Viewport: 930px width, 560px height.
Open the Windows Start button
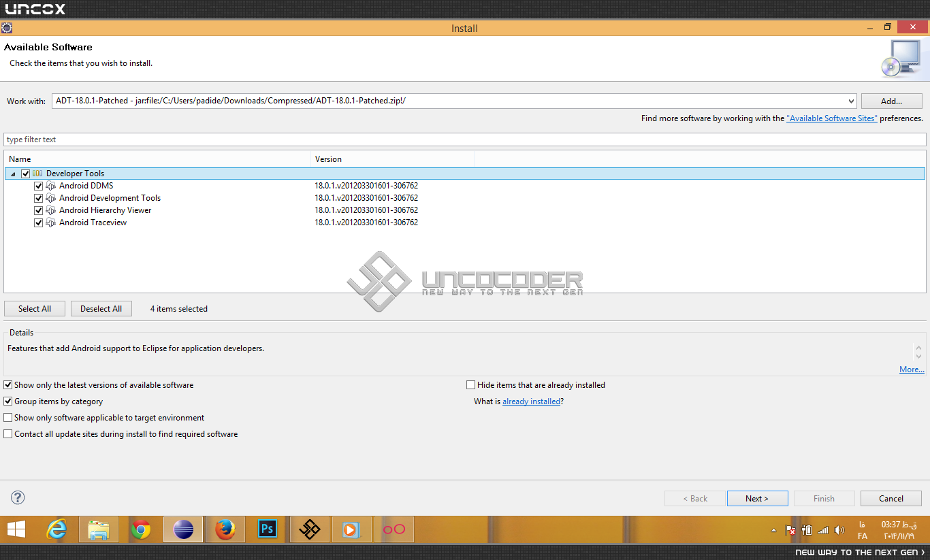tap(16, 529)
